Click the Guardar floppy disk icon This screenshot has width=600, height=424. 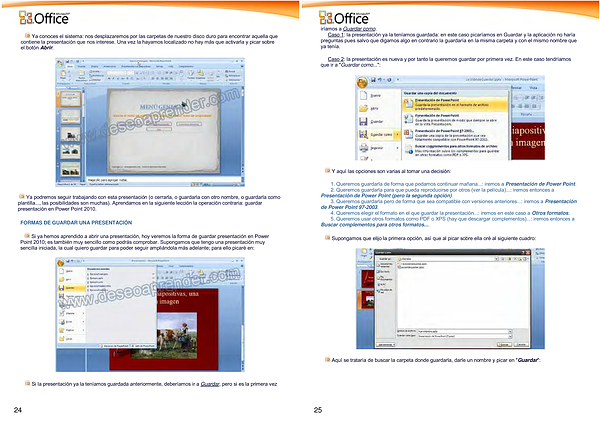364,120
